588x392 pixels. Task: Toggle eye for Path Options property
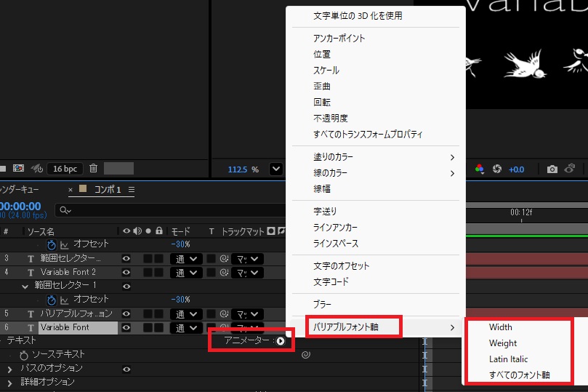(126, 369)
